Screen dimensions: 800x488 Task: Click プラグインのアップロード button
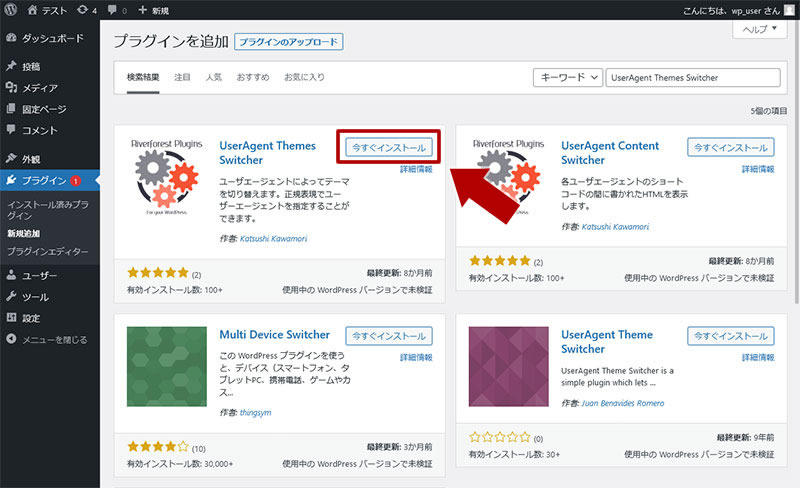tap(288, 42)
